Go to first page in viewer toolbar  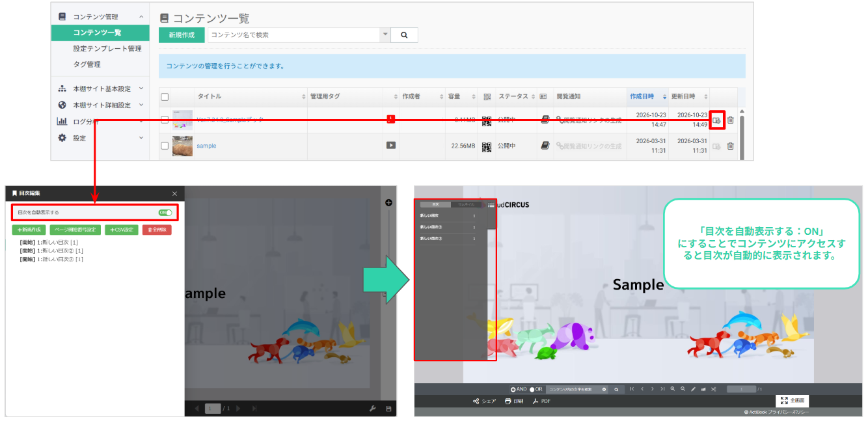tap(631, 389)
